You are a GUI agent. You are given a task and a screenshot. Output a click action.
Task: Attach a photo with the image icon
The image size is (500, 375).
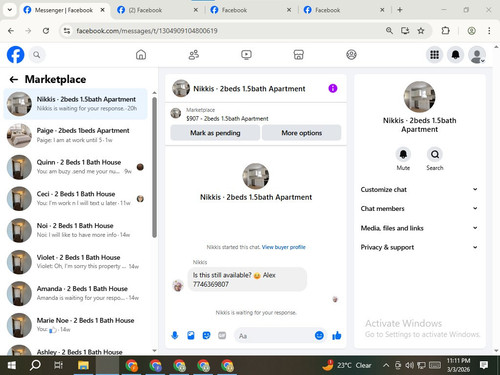[x=191, y=335]
